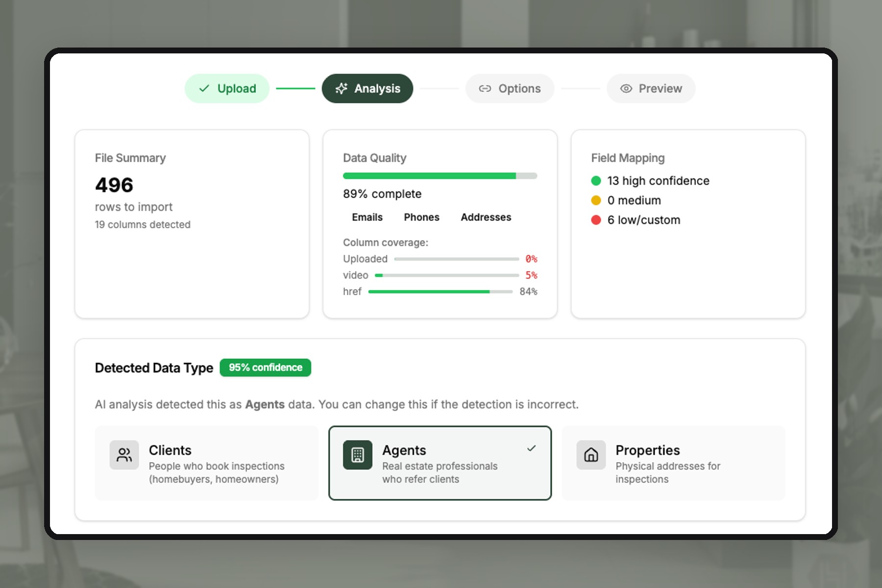Click the Analysis sparkle icon
The width and height of the screenshot is (882, 588).
pyautogui.click(x=342, y=88)
